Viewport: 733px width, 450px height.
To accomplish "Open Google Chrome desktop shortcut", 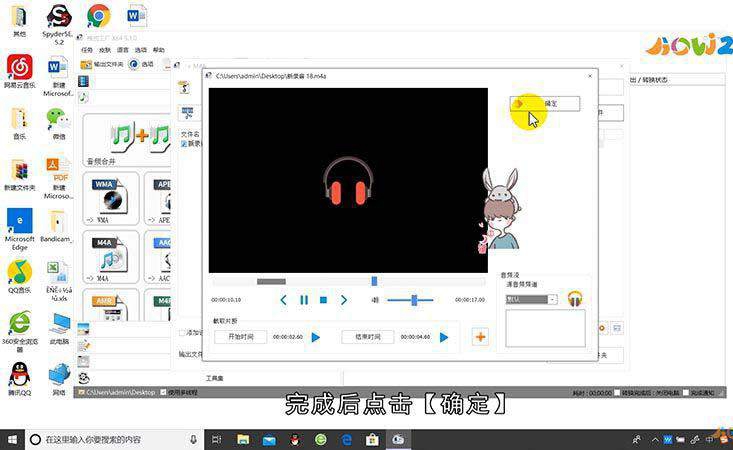I will pos(99,16).
